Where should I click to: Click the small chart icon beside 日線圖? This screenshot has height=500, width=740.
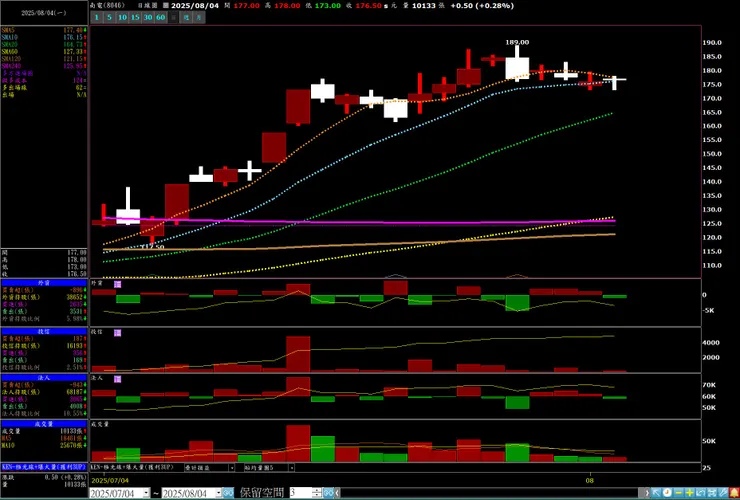tap(165, 6)
